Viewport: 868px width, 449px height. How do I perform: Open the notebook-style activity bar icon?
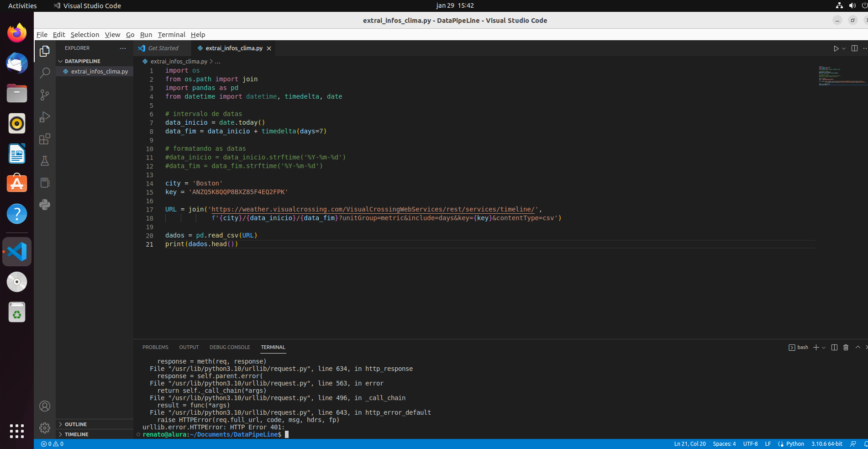[x=45, y=183]
